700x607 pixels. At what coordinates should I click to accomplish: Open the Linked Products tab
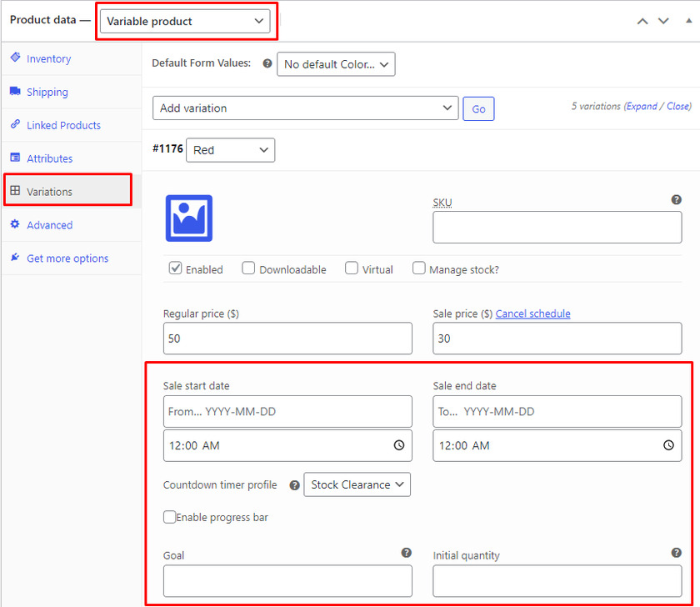pyautogui.click(x=72, y=125)
